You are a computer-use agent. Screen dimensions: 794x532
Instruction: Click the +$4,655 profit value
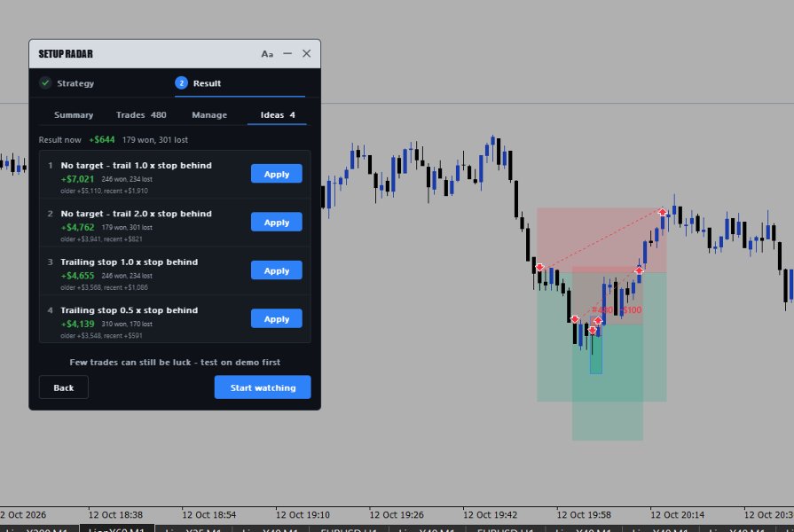77,276
